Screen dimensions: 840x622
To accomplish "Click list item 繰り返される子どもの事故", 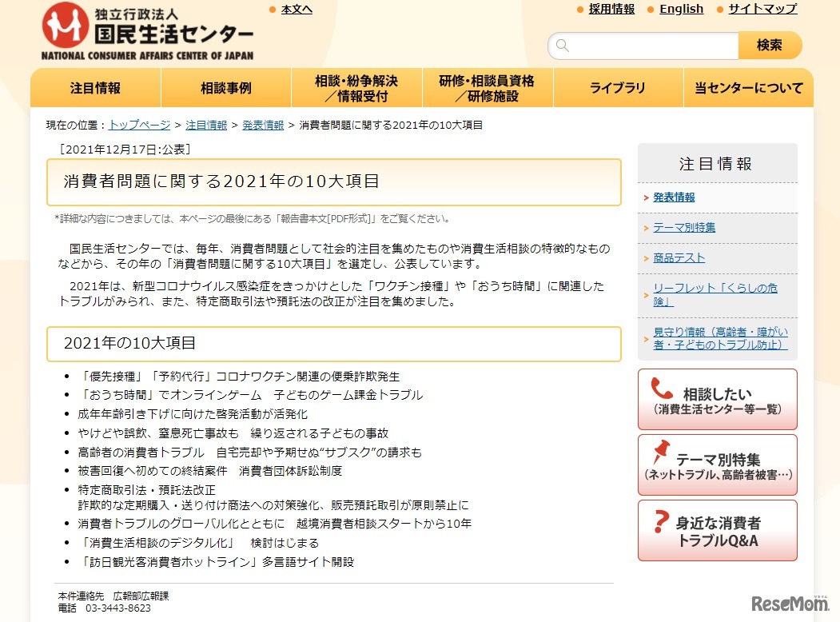I will [x=233, y=433].
